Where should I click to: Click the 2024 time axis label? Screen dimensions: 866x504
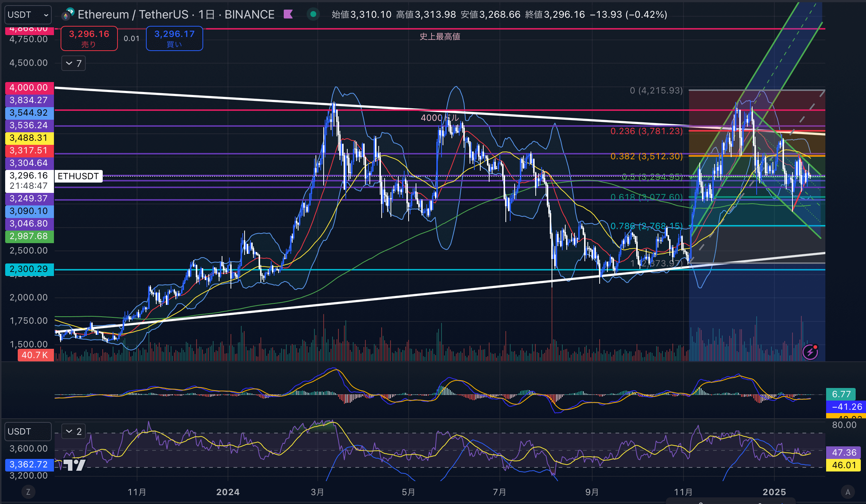(x=228, y=492)
